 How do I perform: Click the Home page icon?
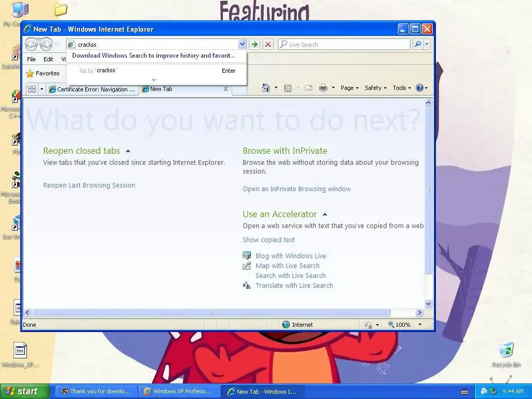266,88
